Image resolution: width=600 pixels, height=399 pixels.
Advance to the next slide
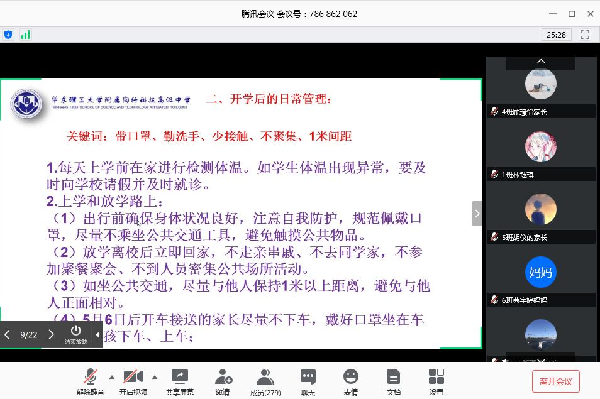tap(51, 335)
